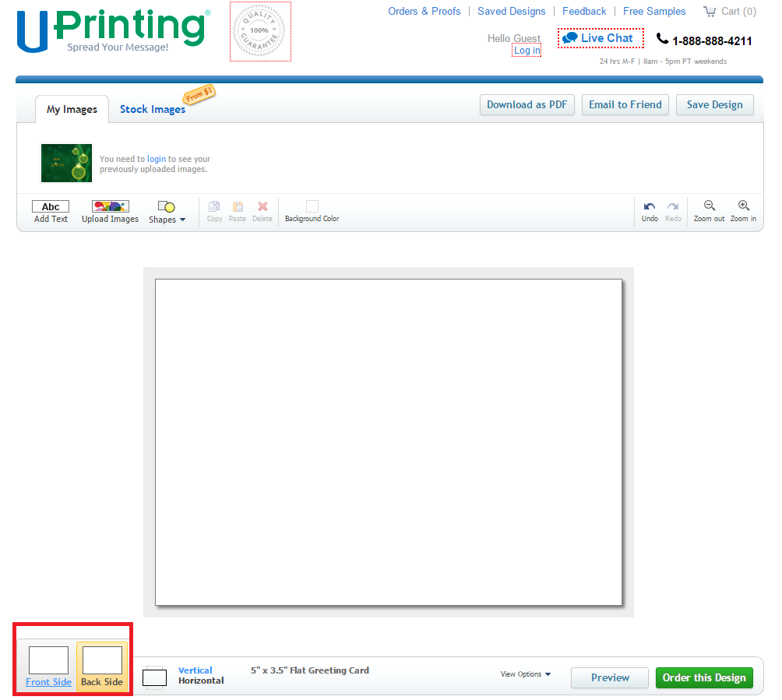The image size is (782, 700).
Task: Click the Log in link
Action: (x=527, y=51)
